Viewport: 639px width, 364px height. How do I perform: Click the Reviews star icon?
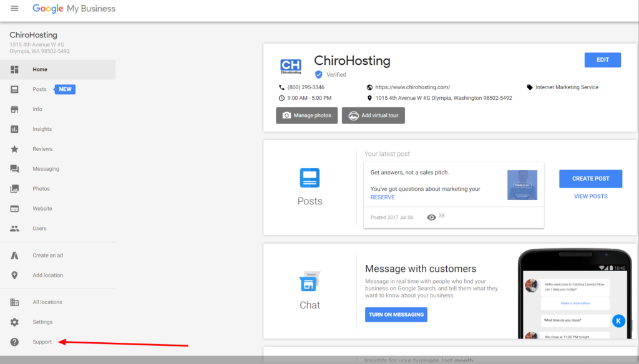click(14, 149)
